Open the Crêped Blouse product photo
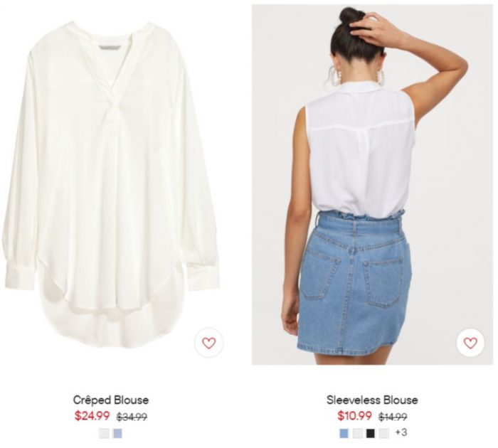Viewport: 498px width, 448px height. coord(111,183)
